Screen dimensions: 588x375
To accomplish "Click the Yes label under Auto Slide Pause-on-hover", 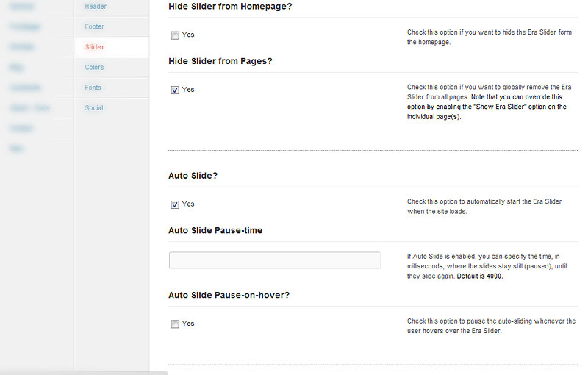I will [x=188, y=324].
